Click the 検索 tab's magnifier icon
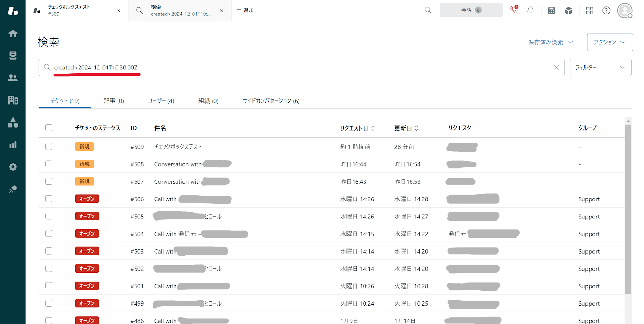 tap(139, 10)
